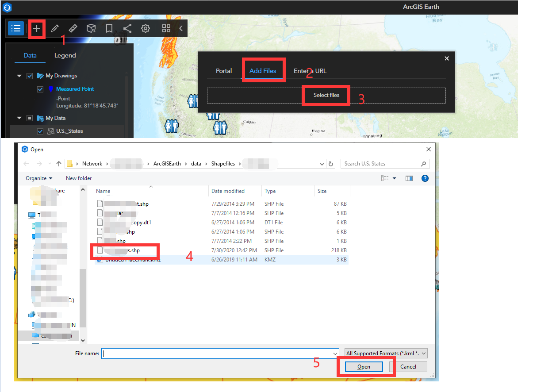Click the Cancel button

pos(408,367)
